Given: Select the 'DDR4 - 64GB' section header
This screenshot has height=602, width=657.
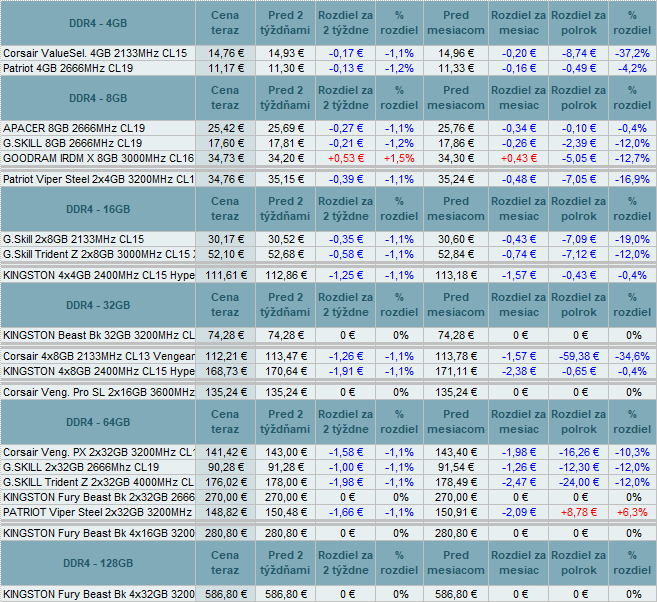Looking at the screenshot, I should 98,422.
